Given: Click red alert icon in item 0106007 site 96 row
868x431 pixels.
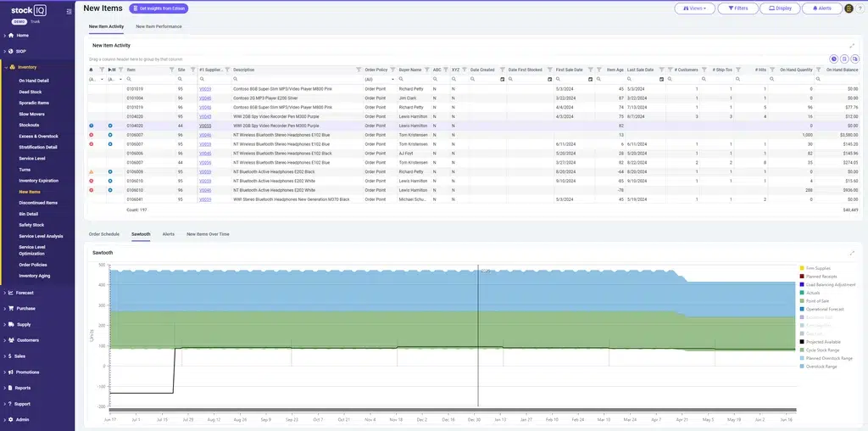Looking at the screenshot, I should 92,135.
